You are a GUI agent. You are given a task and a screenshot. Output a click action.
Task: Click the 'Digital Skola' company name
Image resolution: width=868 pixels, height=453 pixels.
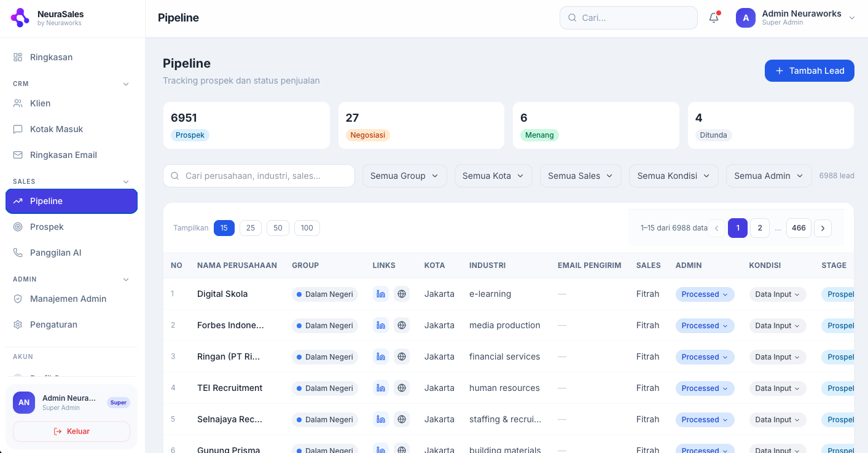[222, 294]
